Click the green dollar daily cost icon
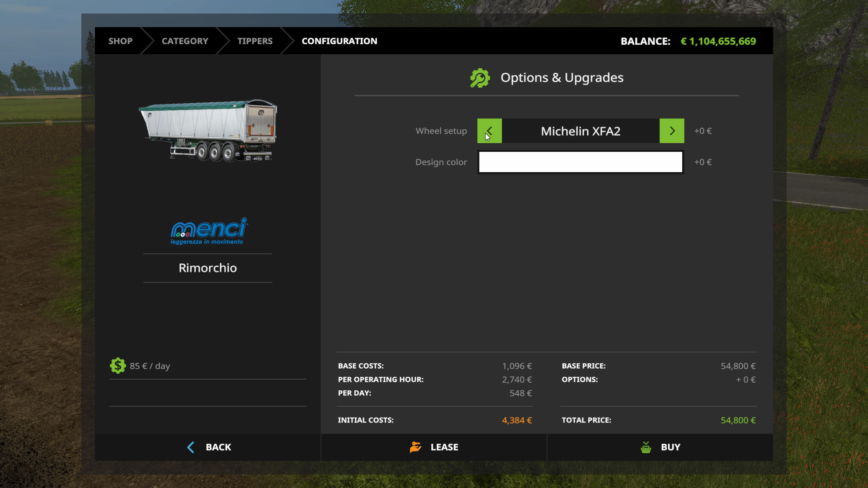This screenshot has width=868, height=488. tap(118, 366)
